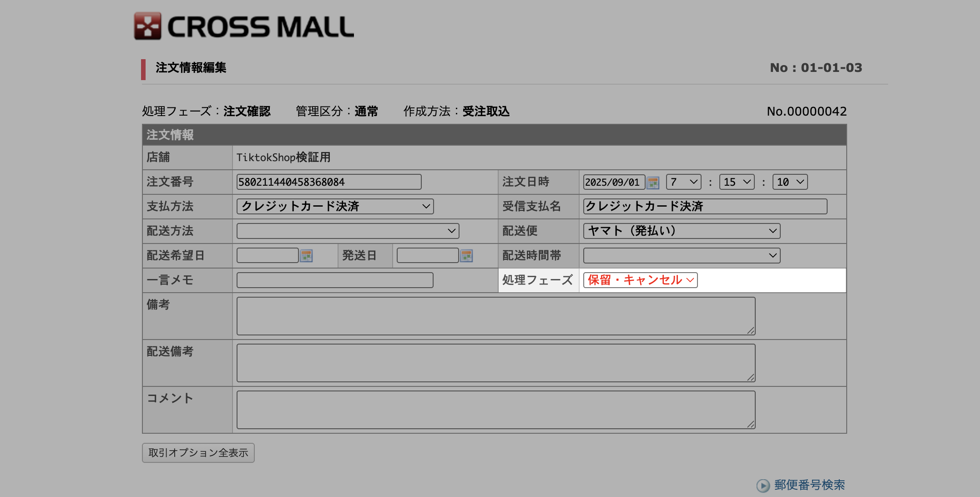
Task: Click the 受信支払名 text field
Action: click(x=705, y=206)
